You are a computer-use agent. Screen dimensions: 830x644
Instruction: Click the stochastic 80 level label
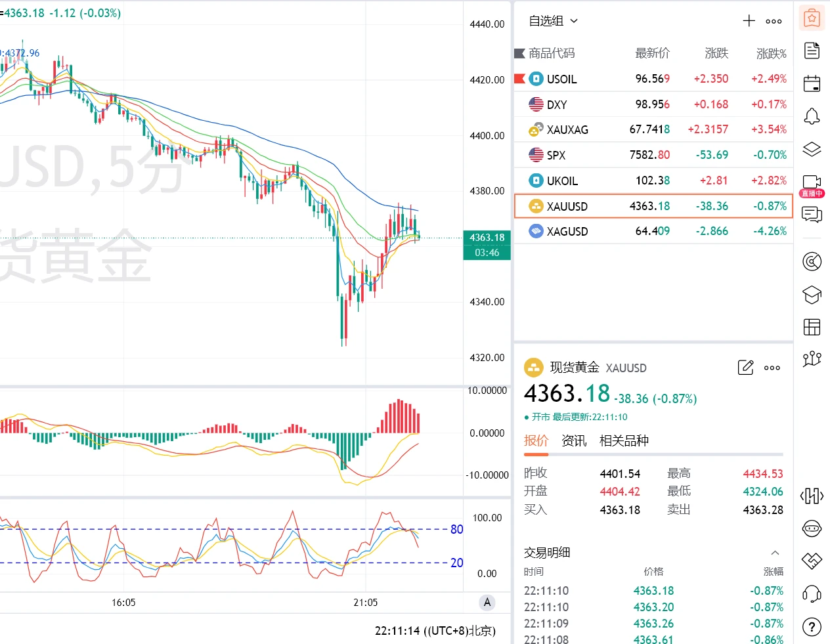(457, 530)
